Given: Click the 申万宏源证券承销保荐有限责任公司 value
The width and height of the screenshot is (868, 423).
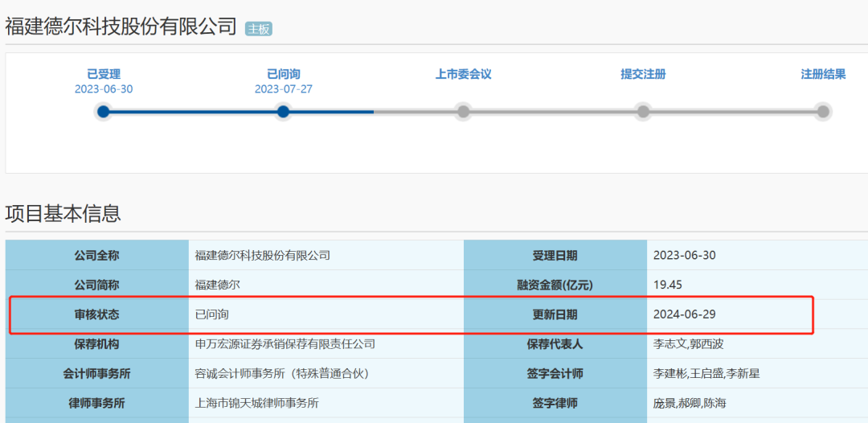Looking at the screenshot, I should click(x=285, y=344).
